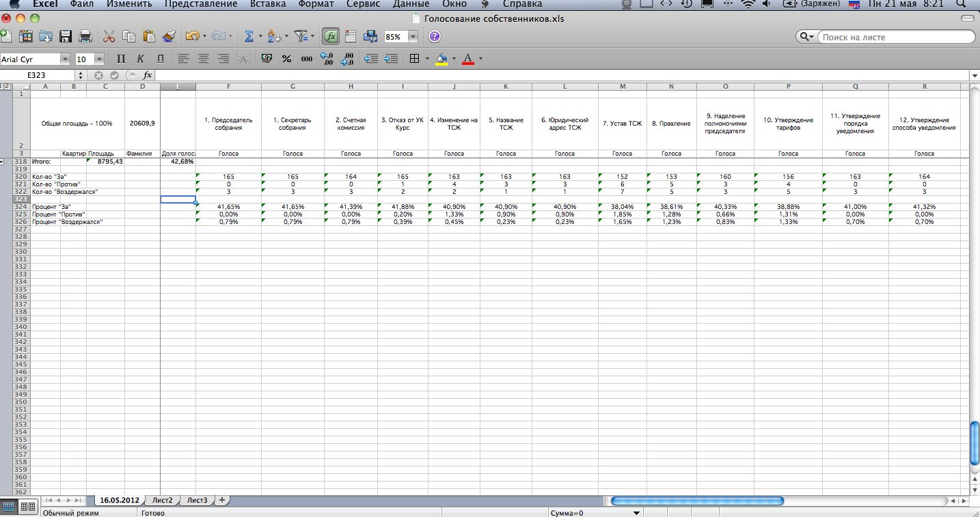980x517 pixels.
Task: Toggle italic formatting (К)
Action: 141,59
